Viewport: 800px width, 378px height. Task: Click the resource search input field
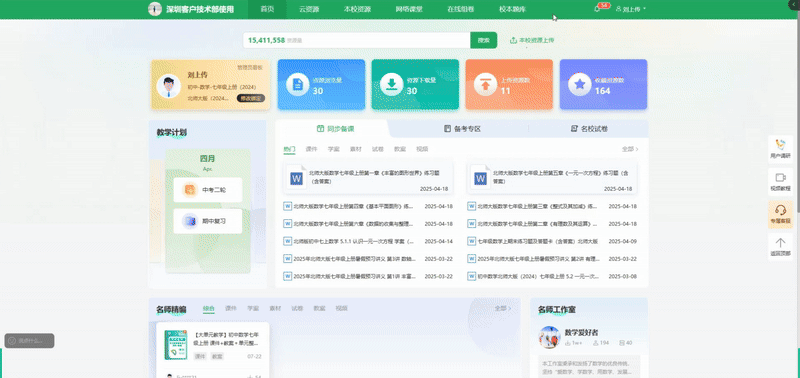(356, 40)
